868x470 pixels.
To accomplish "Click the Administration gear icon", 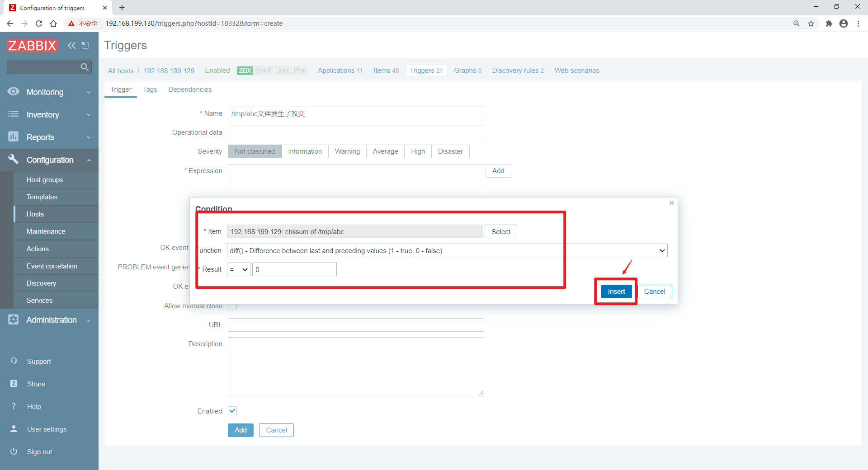I will pyautogui.click(x=14, y=320).
